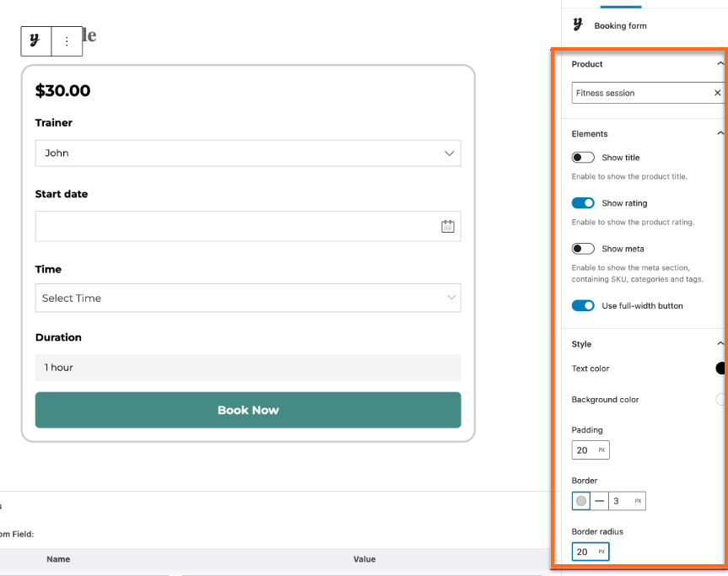Screen dimensions: 728x576
Task: Open the Background color swatch
Action: pyautogui.click(x=720, y=399)
